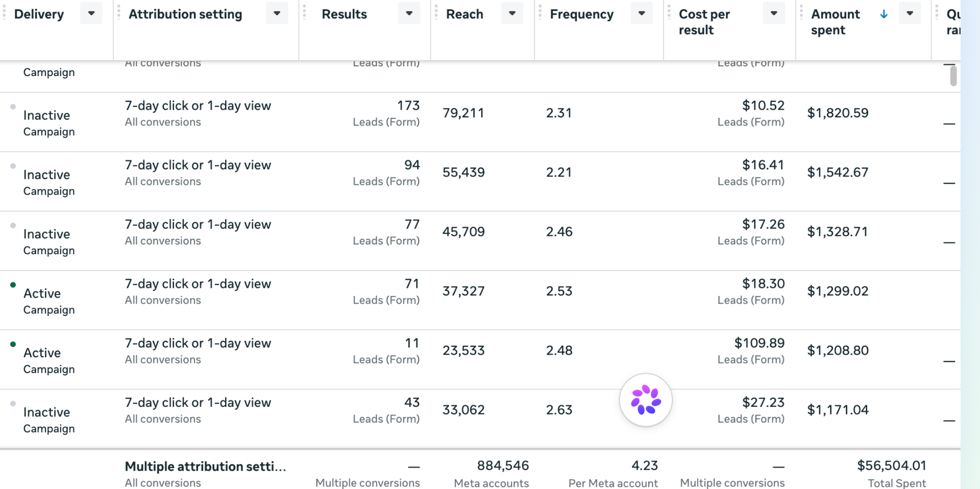Open the Amount spent column dropdown
Image resolution: width=980 pixels, height=489 pixels.
coord(910,13)
